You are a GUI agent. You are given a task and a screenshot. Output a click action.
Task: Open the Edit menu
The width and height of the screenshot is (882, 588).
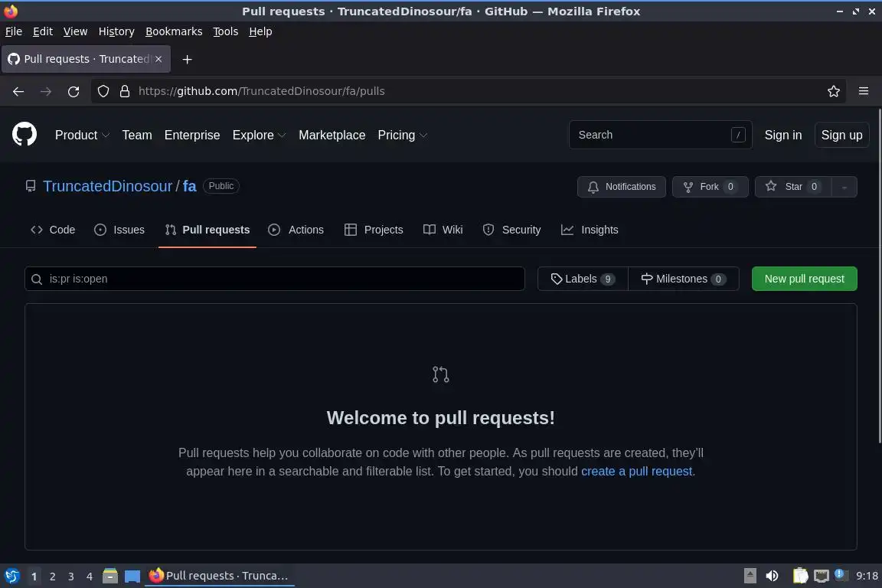coord(43,31)
